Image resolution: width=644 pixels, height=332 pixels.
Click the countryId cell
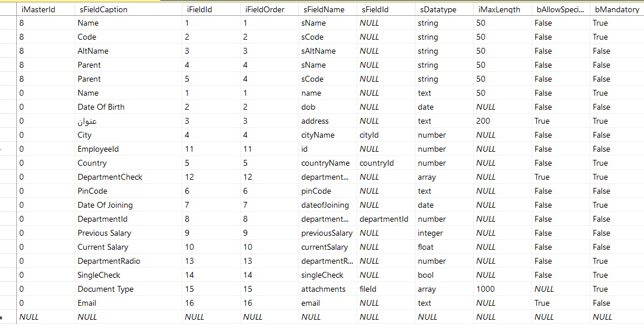pyautogui.click(x=376, y=163)
